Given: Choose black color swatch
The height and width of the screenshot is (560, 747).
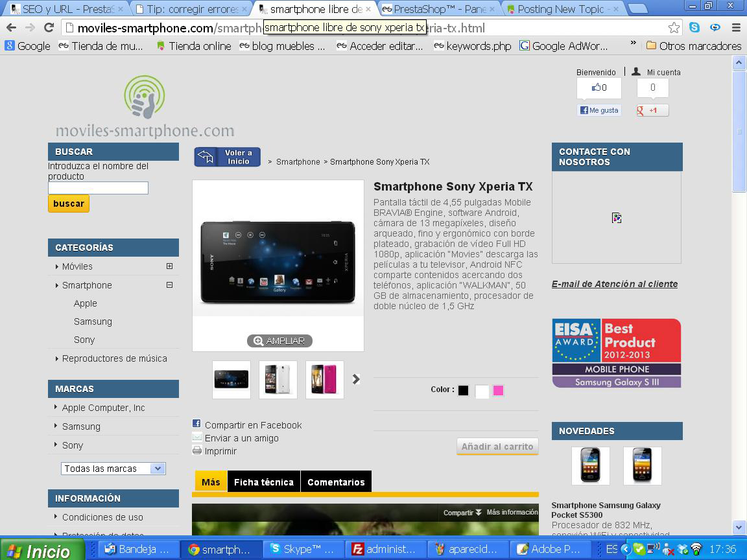Looking at the screenshot, I should [463, 390].
